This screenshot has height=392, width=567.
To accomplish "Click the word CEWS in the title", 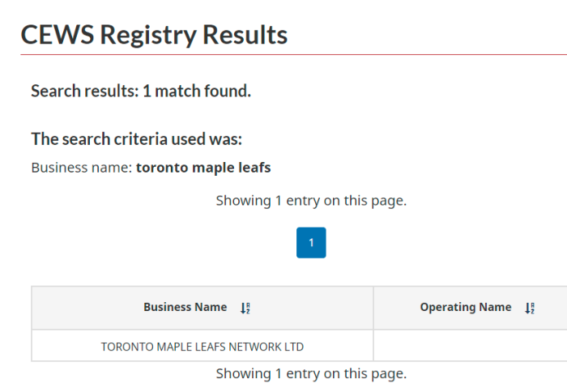I will click(58, 35).
